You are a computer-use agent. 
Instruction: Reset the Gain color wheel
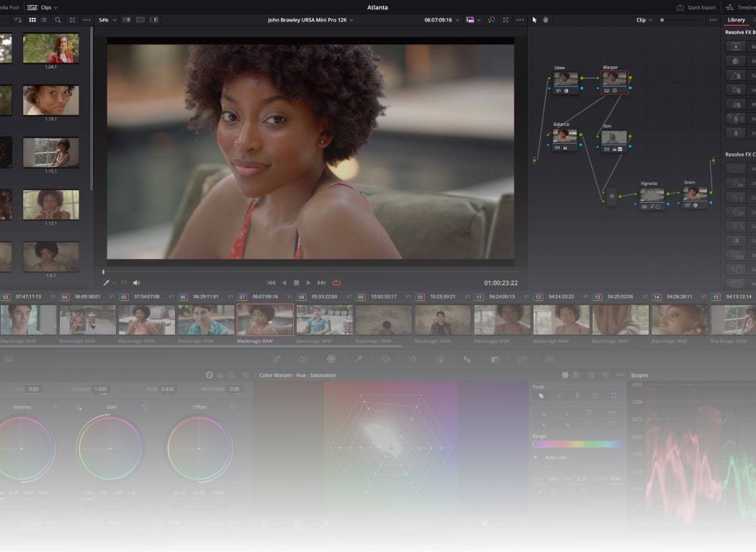[x=145, y=407]
